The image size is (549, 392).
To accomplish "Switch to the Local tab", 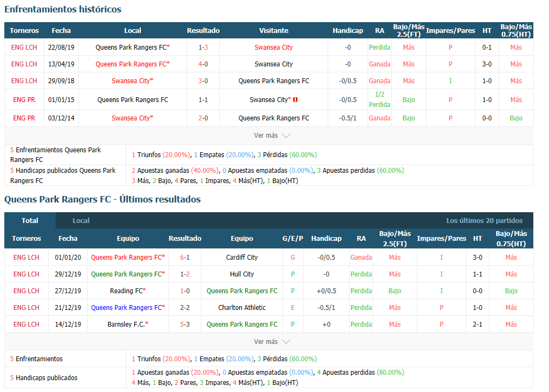I will tap(81, 221).
